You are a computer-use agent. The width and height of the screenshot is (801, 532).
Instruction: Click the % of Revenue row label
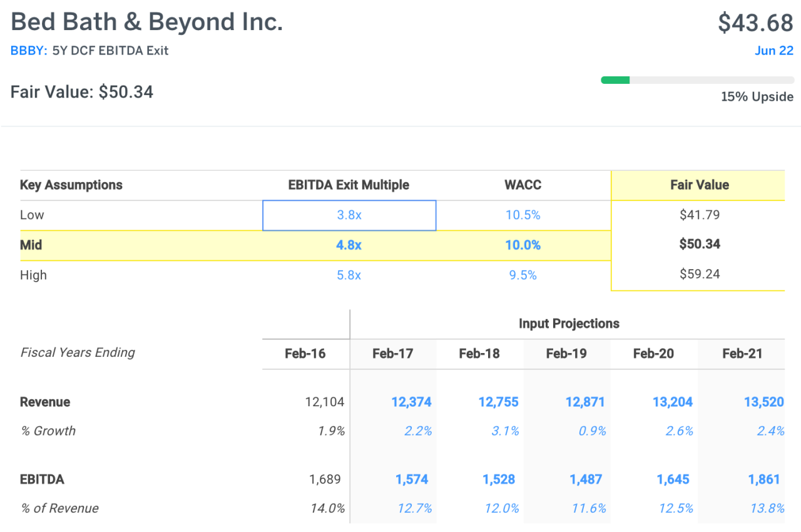(x=59, y=508)
